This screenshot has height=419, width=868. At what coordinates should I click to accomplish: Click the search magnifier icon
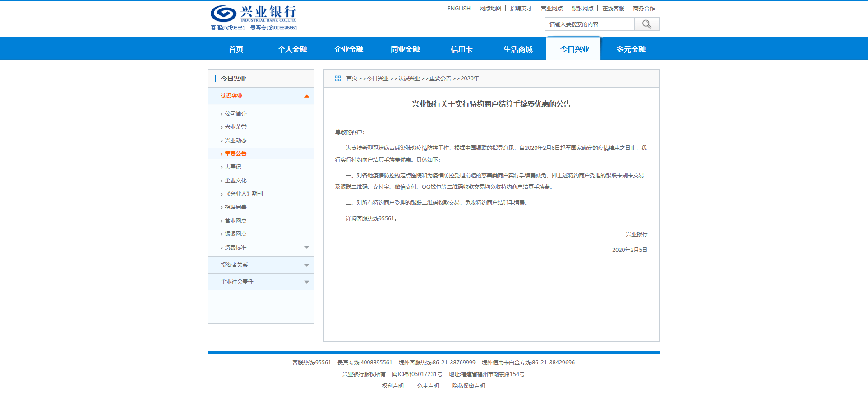[646, 24]
